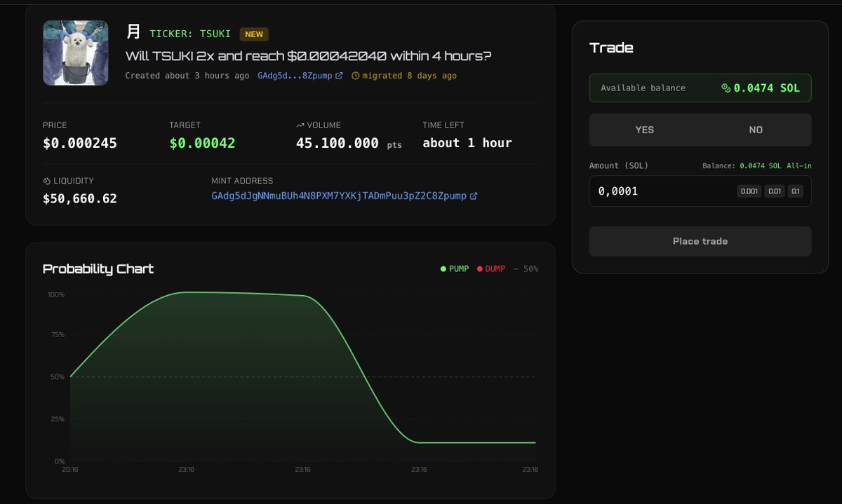Screen dimensions: 842x504
Task: Click the 月 symbol in the header
Action: tap(133, 32)
